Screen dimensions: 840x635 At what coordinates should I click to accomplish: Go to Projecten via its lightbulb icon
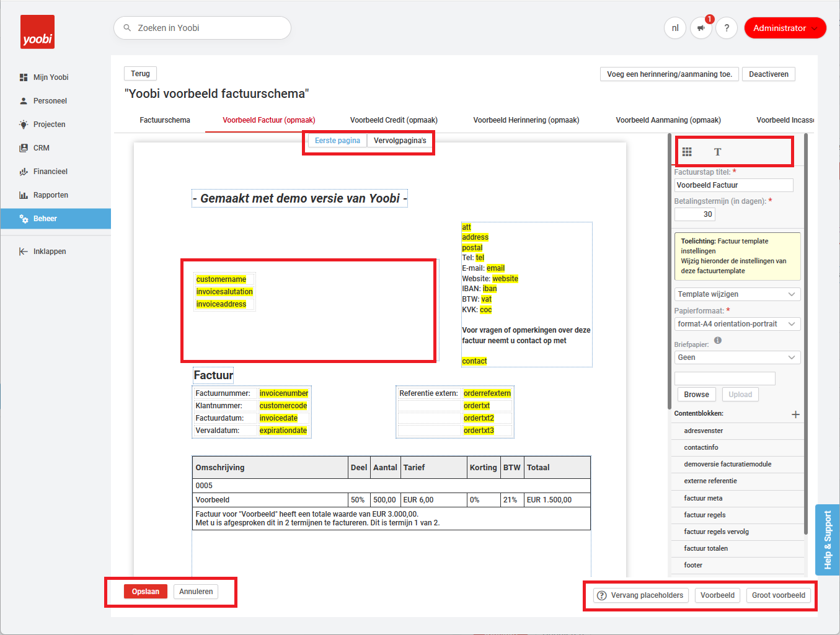pos(24,125)
